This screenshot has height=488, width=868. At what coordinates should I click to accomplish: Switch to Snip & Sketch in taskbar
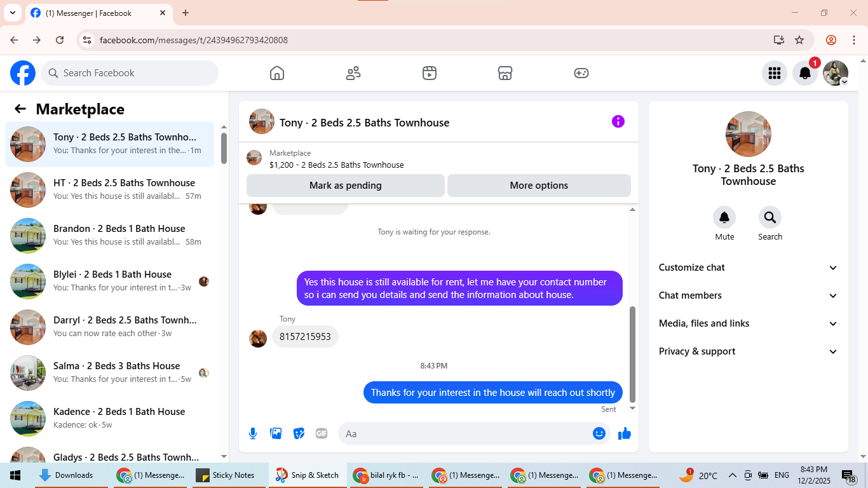[x=308, y=475]
